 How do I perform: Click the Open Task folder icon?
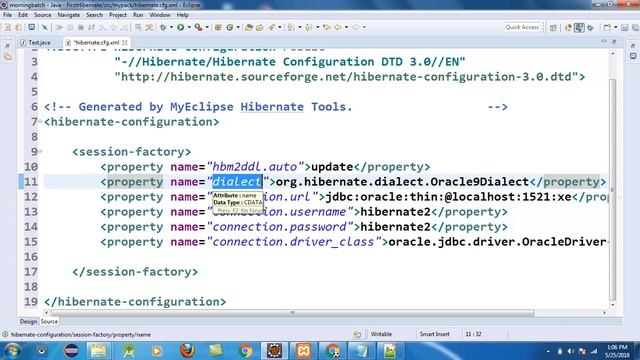[259, 27]
